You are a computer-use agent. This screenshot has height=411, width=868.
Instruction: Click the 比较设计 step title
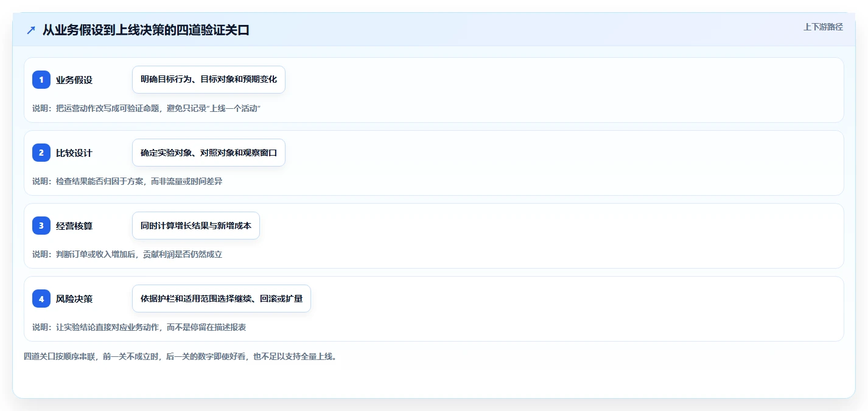[74, 153]
